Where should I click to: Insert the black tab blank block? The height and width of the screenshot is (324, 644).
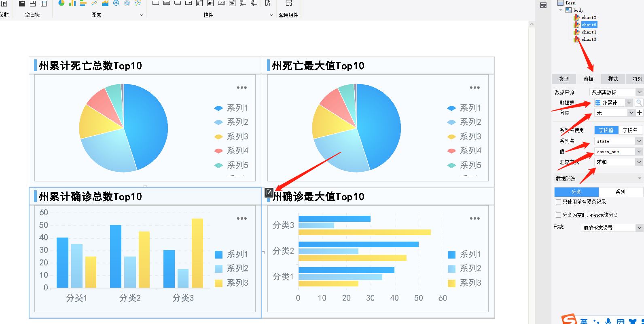tap(22, 3)
